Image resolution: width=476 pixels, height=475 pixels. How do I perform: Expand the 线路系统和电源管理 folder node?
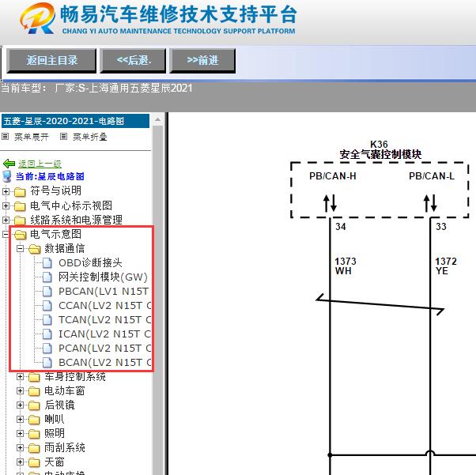[x=6, y=220]
